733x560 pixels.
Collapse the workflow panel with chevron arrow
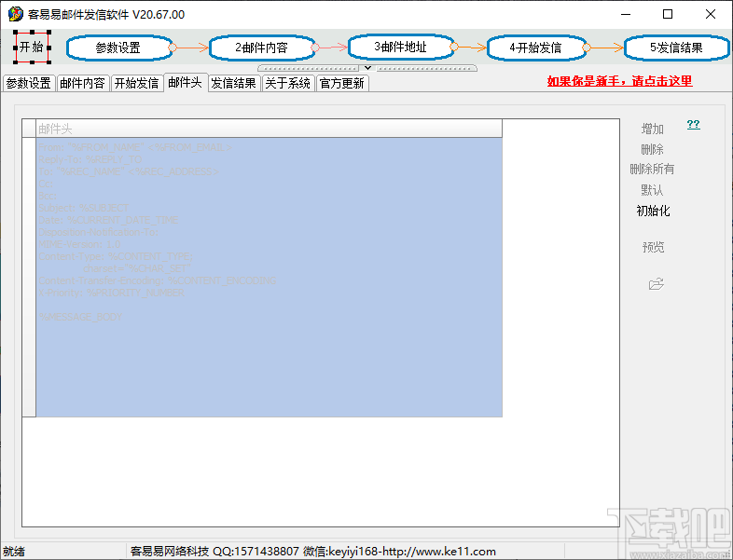(368, 68)
